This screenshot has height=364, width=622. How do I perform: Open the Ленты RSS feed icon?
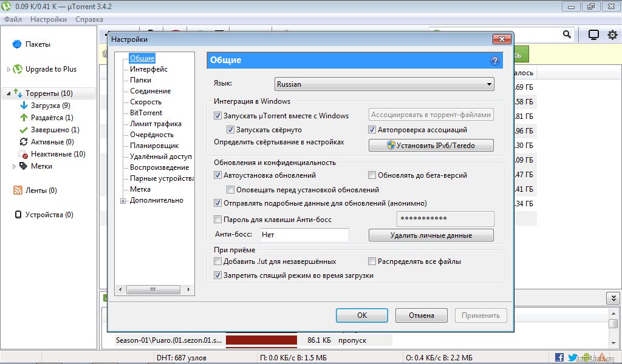coord(18,190)
